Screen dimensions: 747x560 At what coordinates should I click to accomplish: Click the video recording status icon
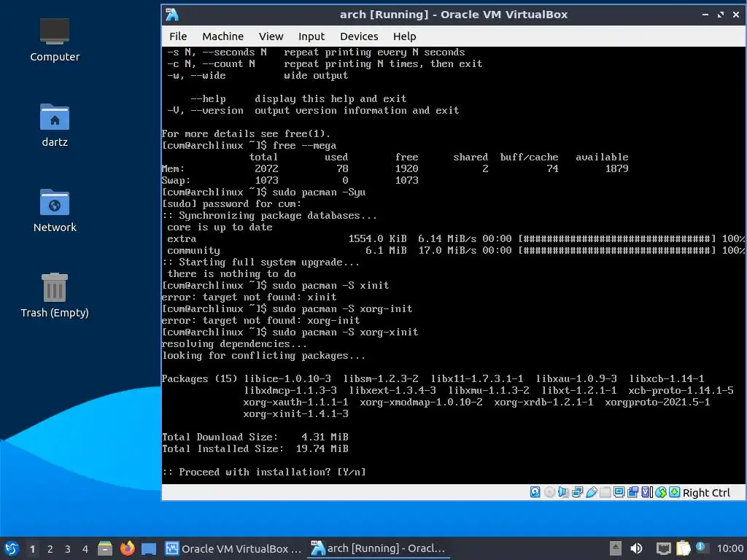click(x=632, y=492)
